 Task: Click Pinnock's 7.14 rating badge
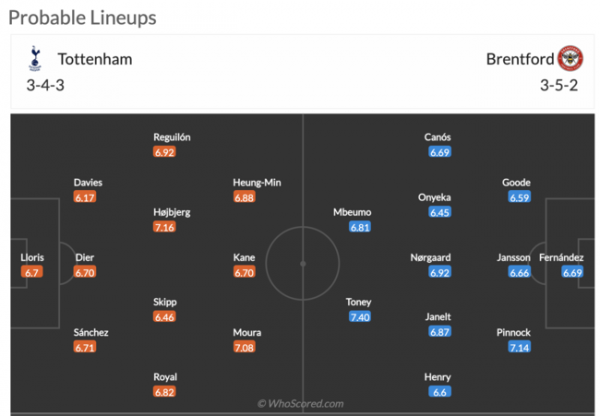[516, 347]
